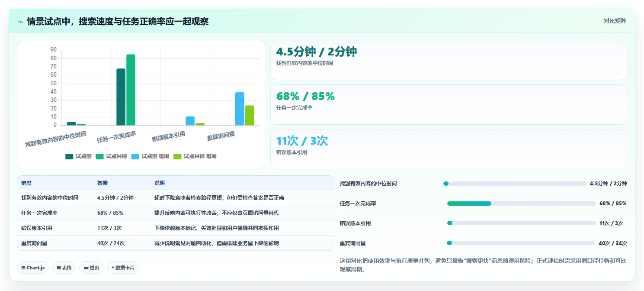
Task: Click the 错误版本引用 caption in the stat card
Action: point(292,152)
